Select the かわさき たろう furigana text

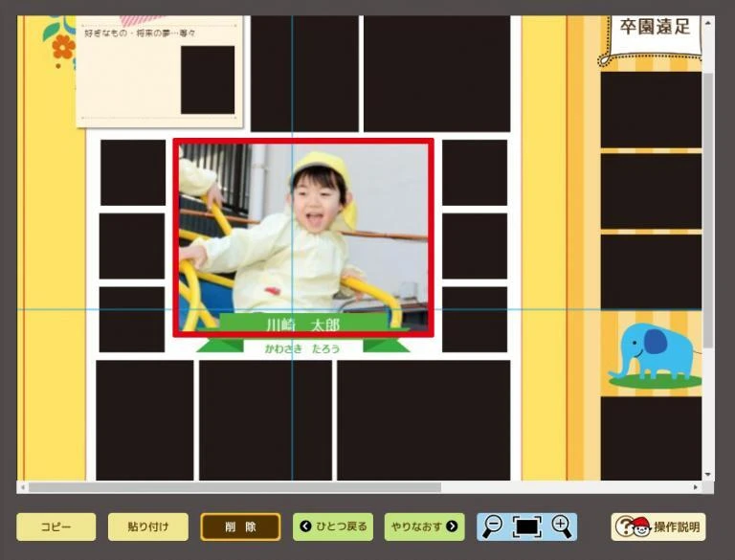click(302, 348)
